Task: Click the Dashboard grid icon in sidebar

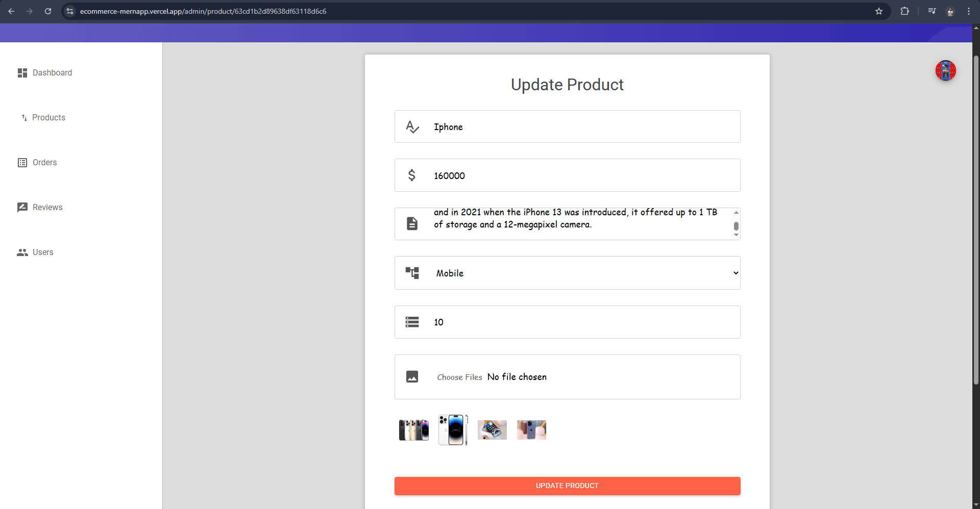Action: coord(22,73)
